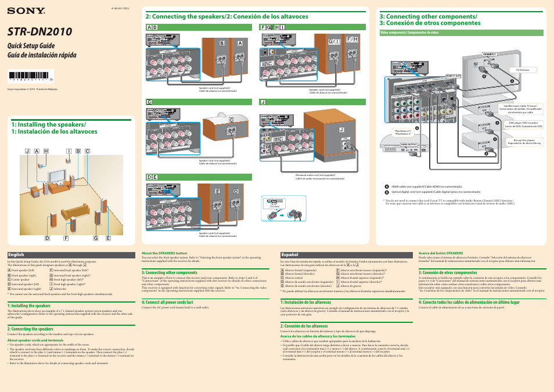Click the "Front speaker (left)" legend row
554x392 pixels.
[21, 270]
